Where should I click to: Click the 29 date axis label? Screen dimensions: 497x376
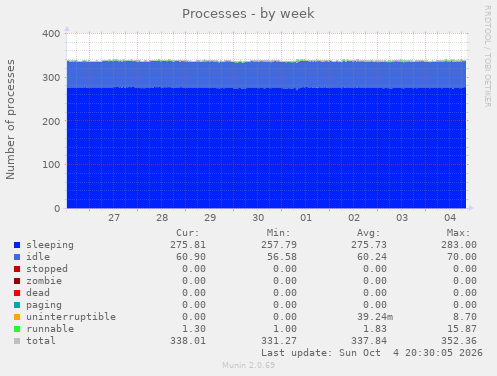pyautogui.click(x=210, y=218)
